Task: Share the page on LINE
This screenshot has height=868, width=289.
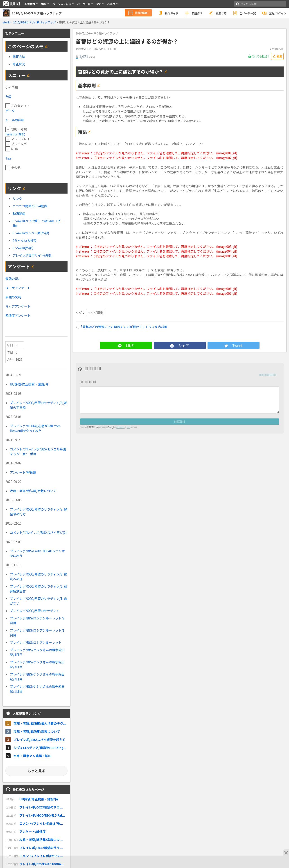Action: (126, 345)
